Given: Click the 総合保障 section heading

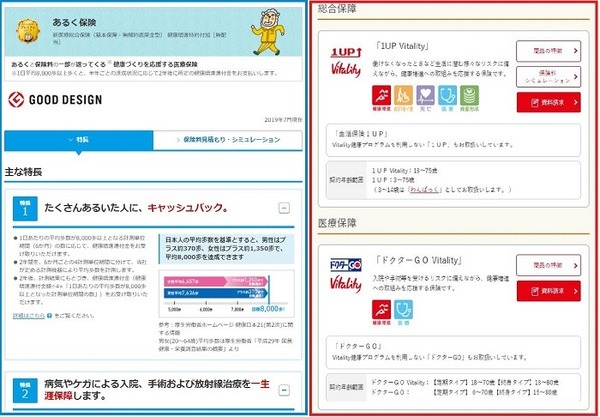Looking at the screenshot, I should 337,9.
